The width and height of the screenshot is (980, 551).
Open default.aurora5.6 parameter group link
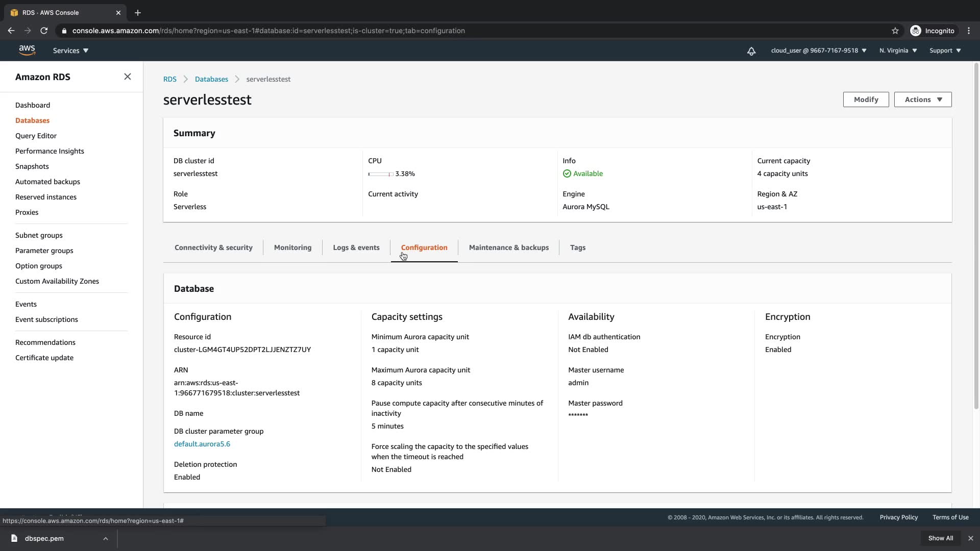pos(202,444)
